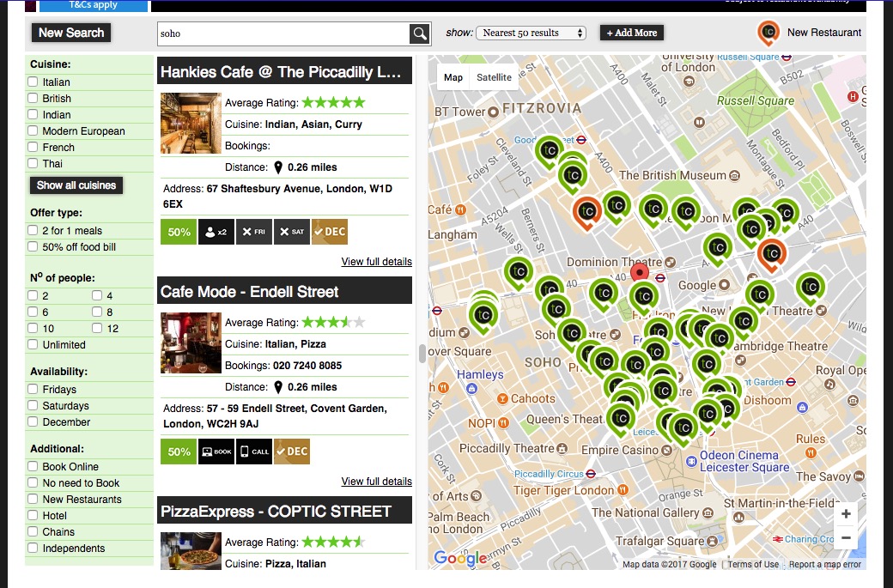Click the map zoom in plus button

point(846,514)
